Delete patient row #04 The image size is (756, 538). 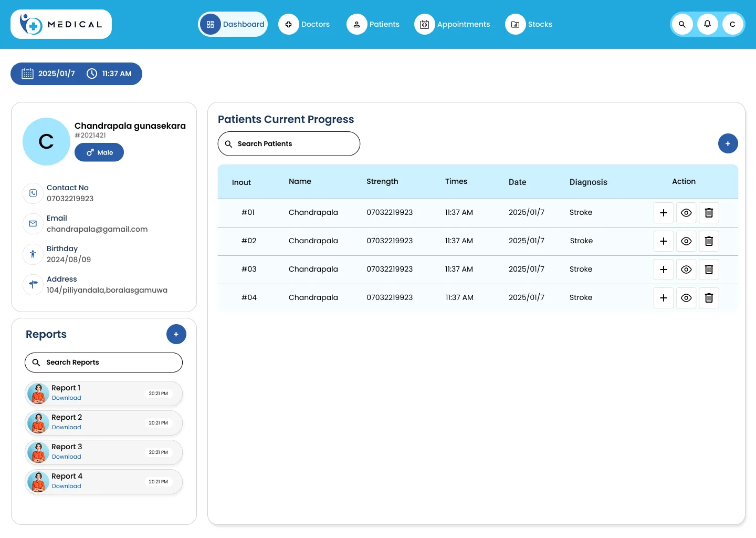point(709,298)
